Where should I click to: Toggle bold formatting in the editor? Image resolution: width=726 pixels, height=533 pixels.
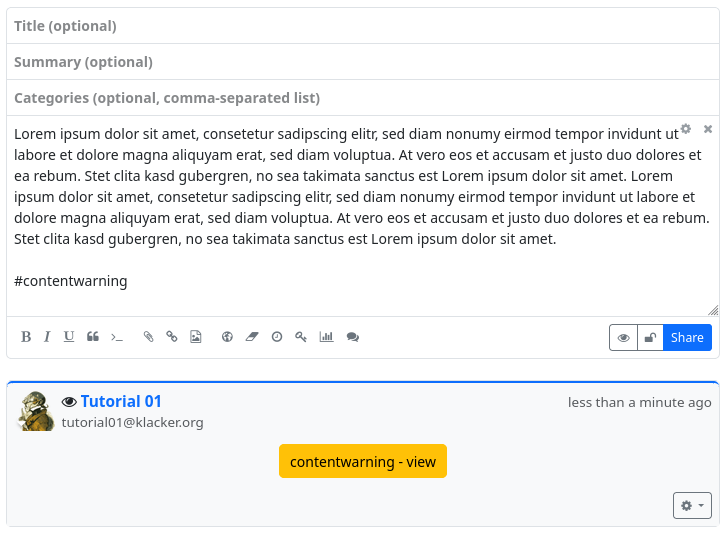[x=26, y=337]
